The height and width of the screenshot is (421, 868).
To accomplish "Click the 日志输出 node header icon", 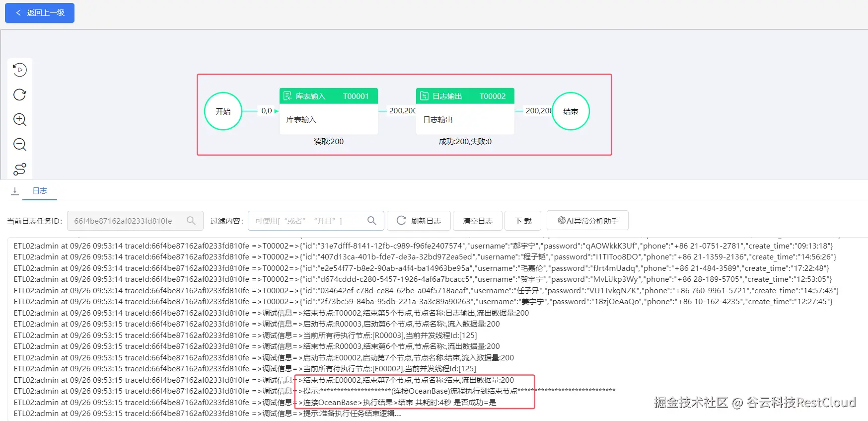I will [424, 96].
